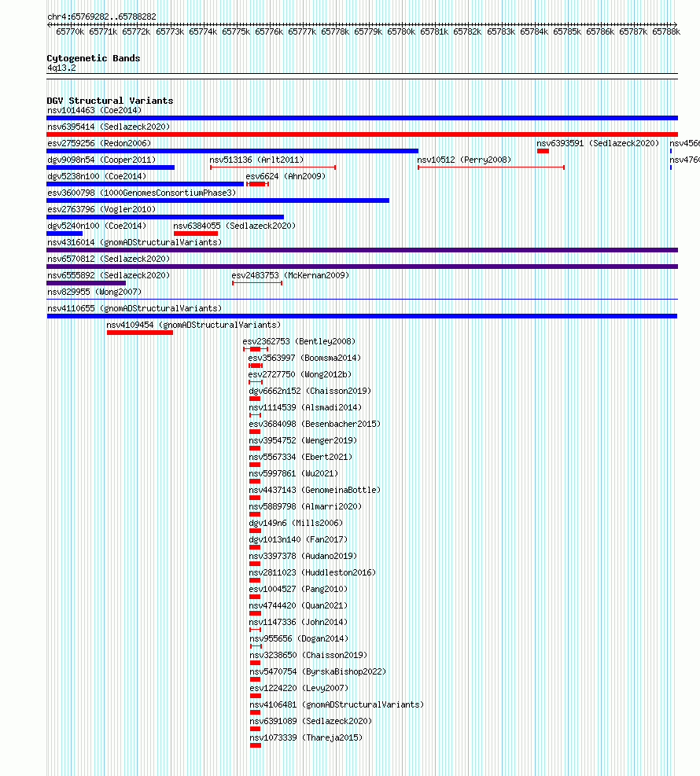Open nsv6384055 (Sedlazeck2020) label
The width and height of the screenshot is (700, 776).
234,226
